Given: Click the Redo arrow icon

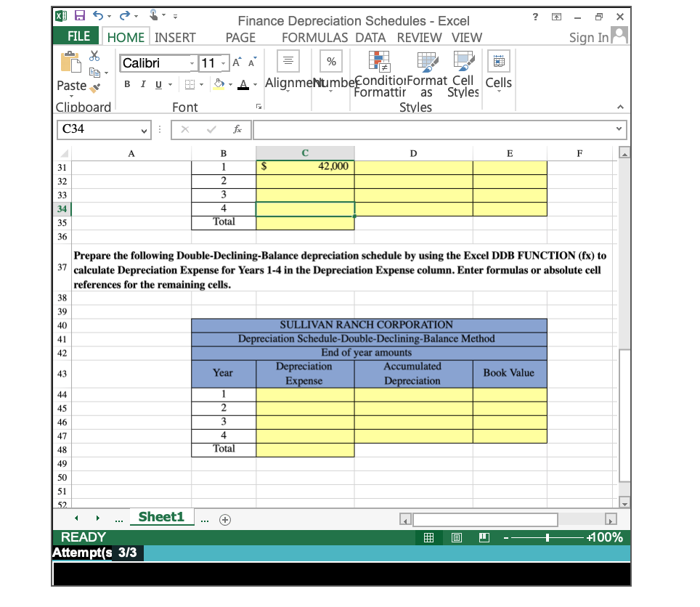Looking at the screenshot, I should click(x=125, y=16).
